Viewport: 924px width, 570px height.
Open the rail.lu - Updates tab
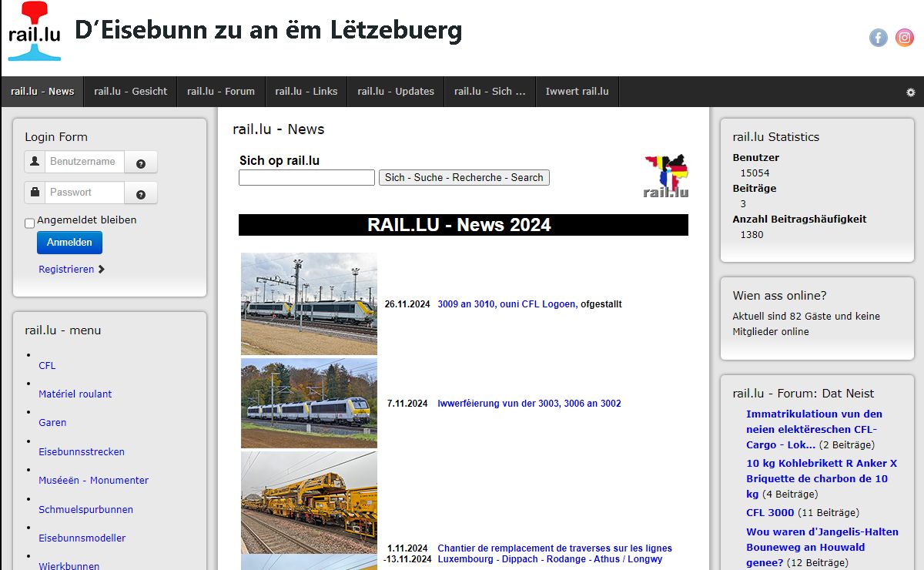[396, 92]
